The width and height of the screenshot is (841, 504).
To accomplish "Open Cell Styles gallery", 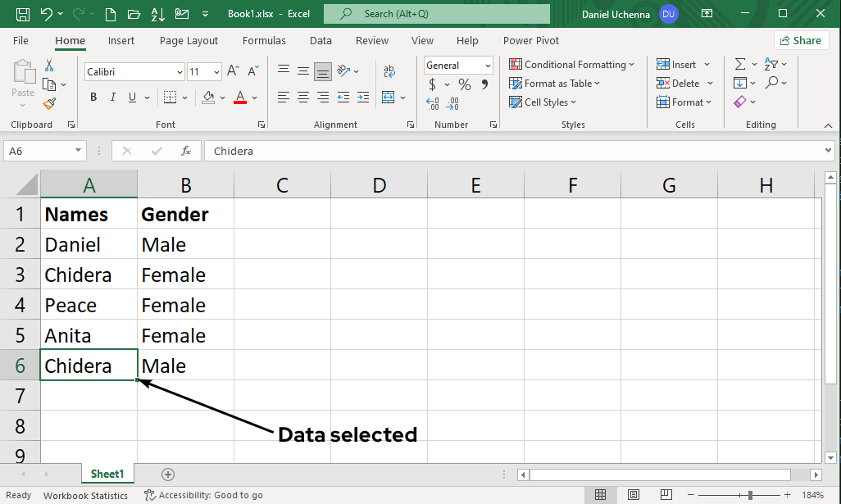I will (x=542, y=102).
